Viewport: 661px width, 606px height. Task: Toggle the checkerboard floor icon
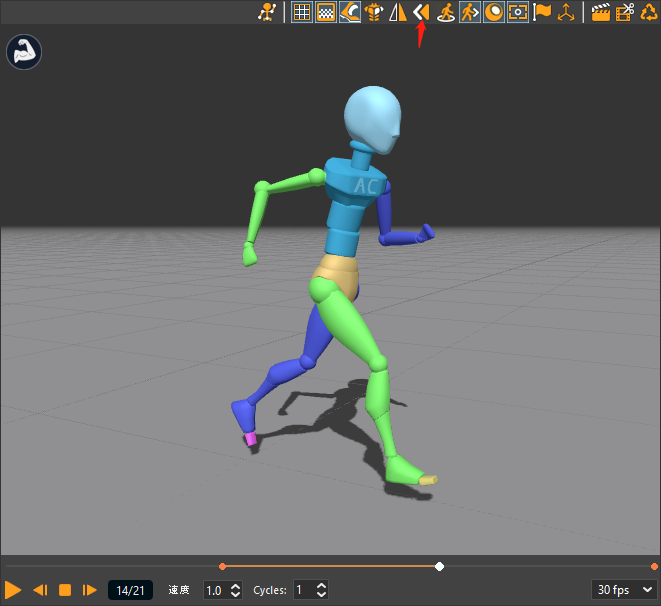[x=325, y=12]
